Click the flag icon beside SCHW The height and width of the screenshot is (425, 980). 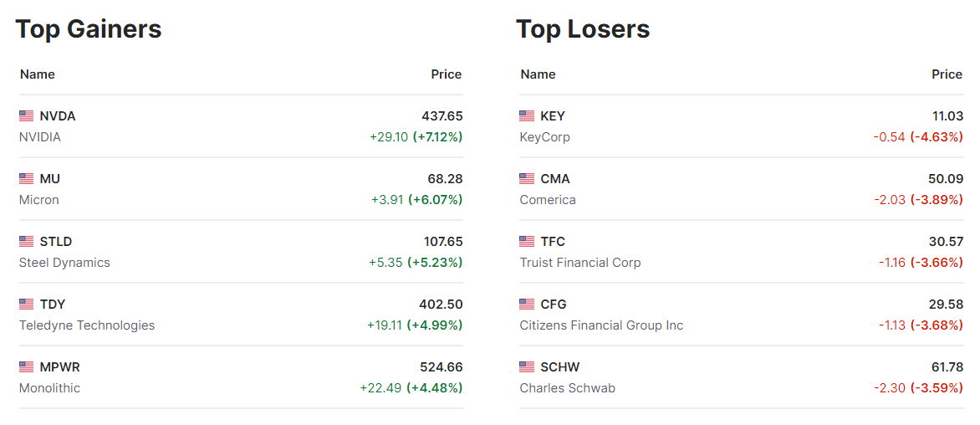527,367
